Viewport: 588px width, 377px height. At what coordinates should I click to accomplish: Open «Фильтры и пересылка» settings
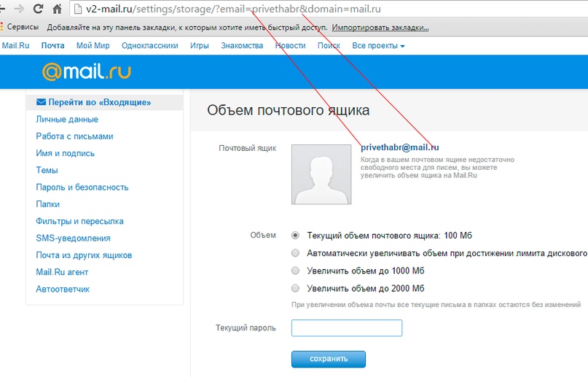[x=79, y=222]
